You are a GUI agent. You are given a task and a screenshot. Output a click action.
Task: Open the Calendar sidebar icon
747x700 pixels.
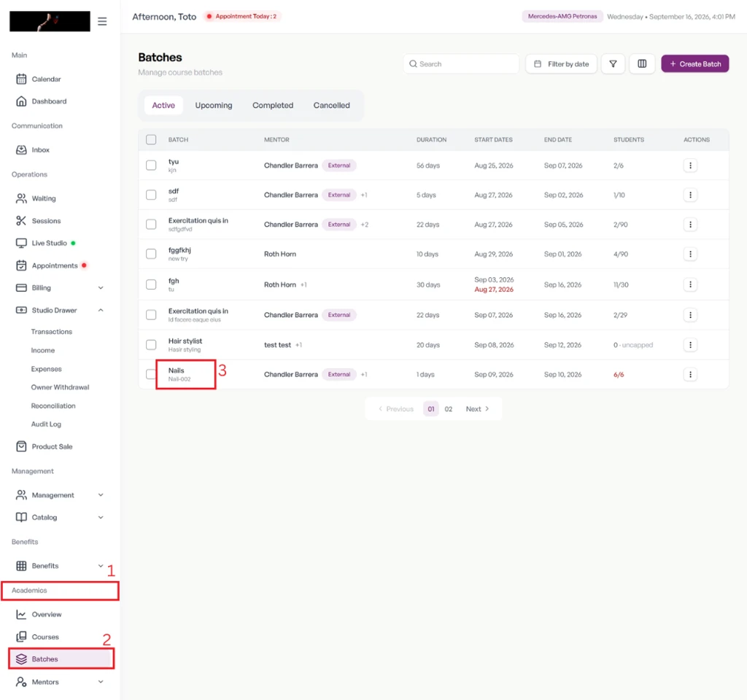click(x=21, y=79)
